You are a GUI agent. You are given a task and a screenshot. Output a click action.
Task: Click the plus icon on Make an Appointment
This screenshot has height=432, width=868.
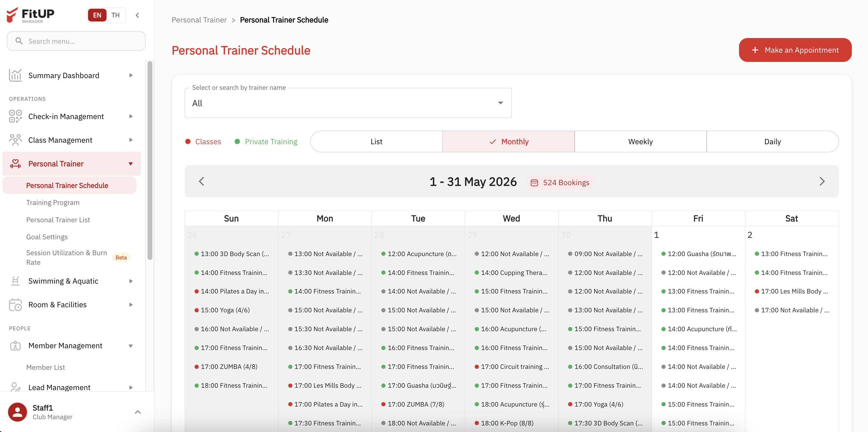(x=755, y=50)
